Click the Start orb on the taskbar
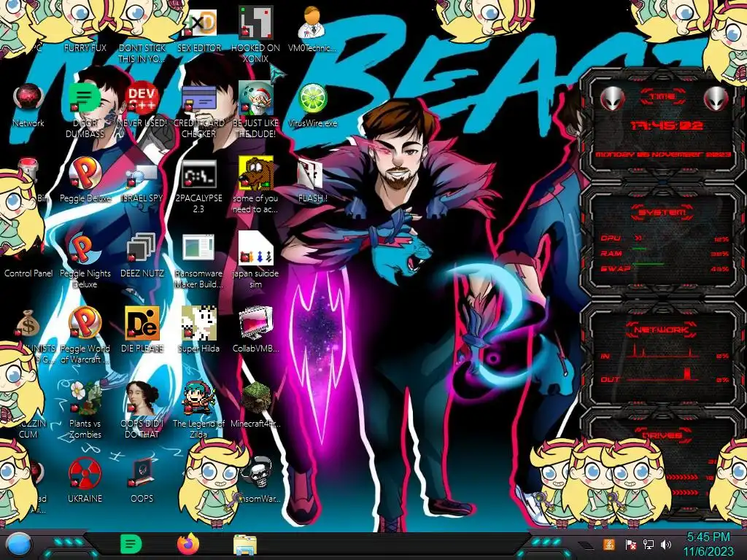The width and height of the screenshot is (747, 560). (19, 545)
